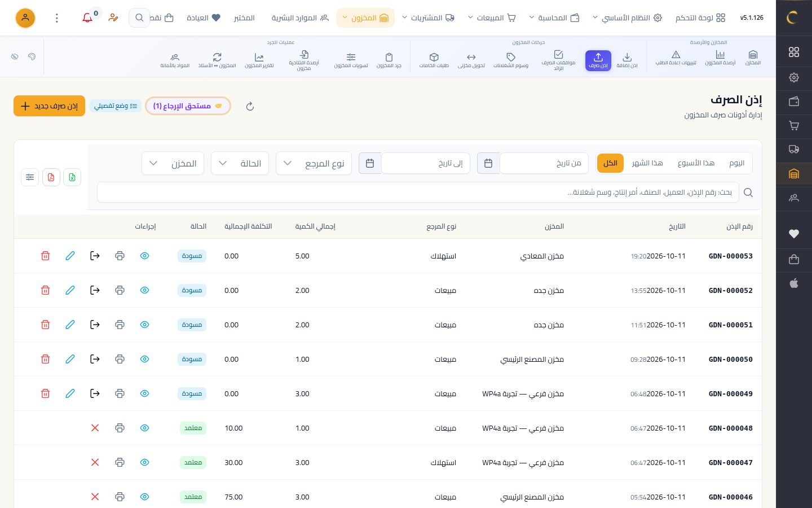Viewport: 812px width, 508px height.
Task: Toggle وضع تفصيلي detailed mode
Action: click(x=116, y=106)
